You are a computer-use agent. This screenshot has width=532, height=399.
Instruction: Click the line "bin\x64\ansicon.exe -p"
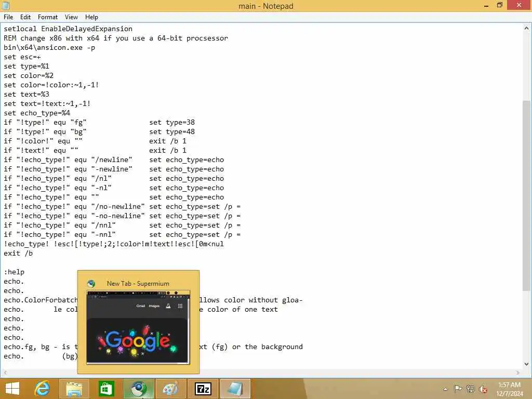tap(49, 47)
